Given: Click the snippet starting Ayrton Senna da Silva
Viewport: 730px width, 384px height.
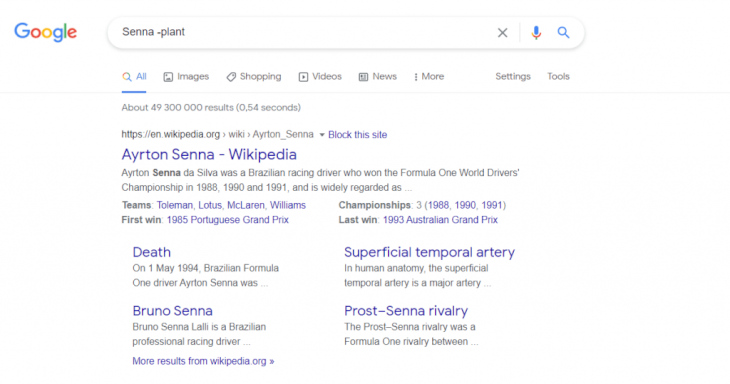Looking at the screenshot, I should (x=320, y=180).
